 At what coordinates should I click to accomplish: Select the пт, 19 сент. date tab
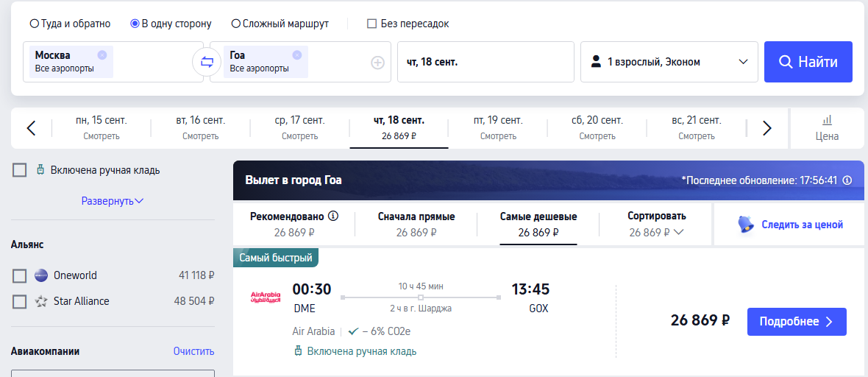[x=498, y=128]
